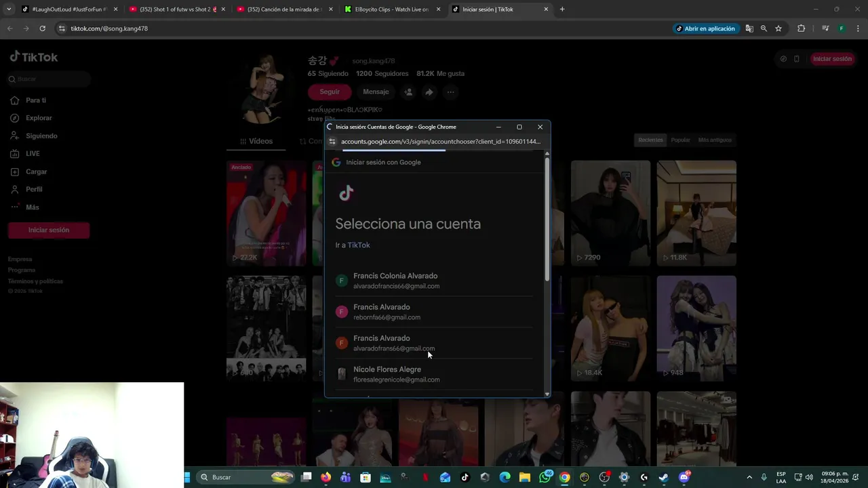Open video thumbnail with 11.8K views
This screenshot has height=488, width=868.
[x=696, y=213]
